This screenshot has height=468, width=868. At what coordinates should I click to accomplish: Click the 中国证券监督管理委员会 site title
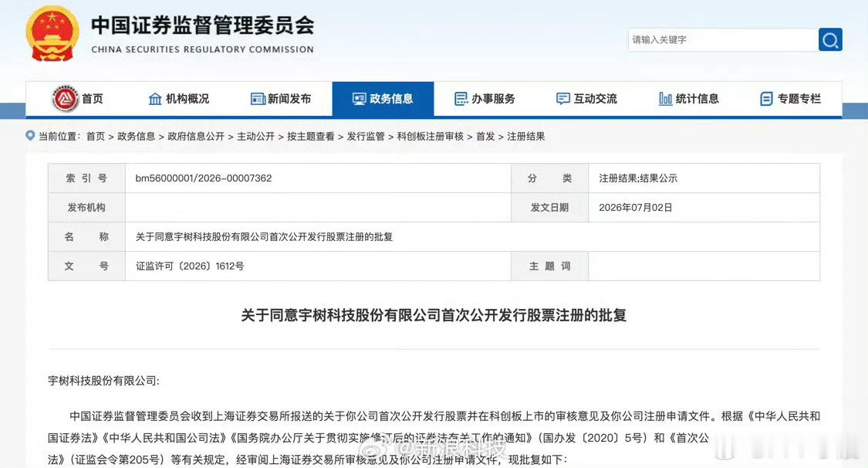(203, 25)
